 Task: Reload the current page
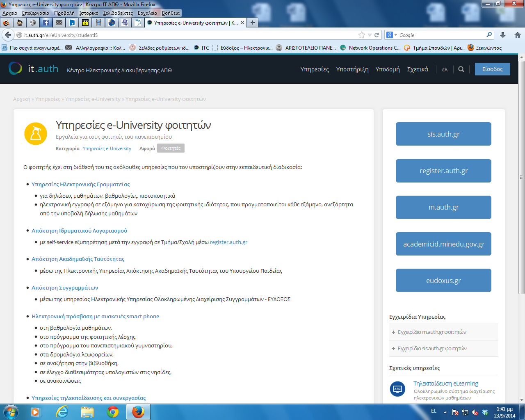[x=377, y=35]
